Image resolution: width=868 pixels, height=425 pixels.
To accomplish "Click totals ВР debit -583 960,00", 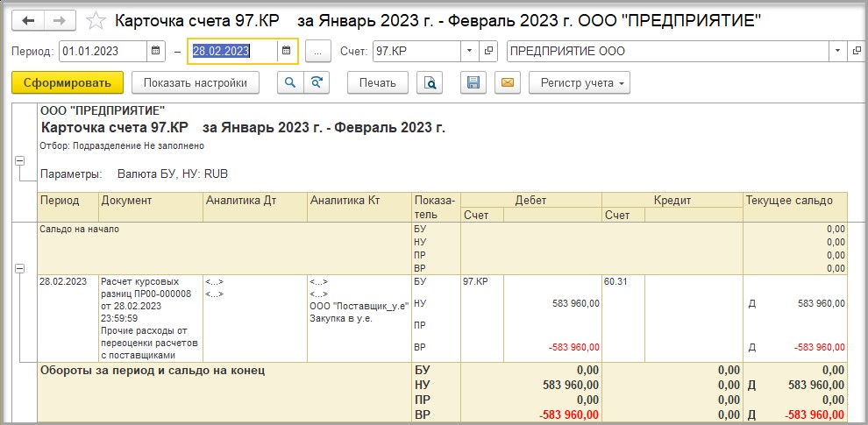I will 568,415.
